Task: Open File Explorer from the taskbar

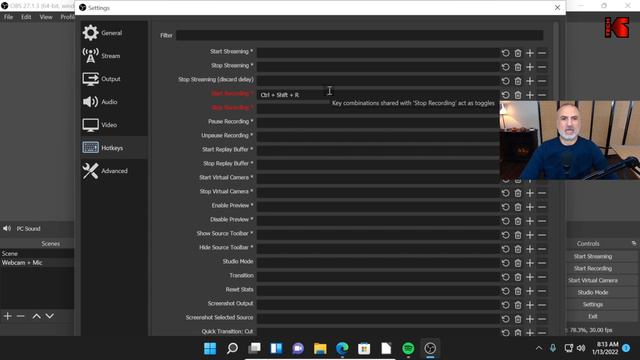Action: pyautogui.click(x=320, y=349)
